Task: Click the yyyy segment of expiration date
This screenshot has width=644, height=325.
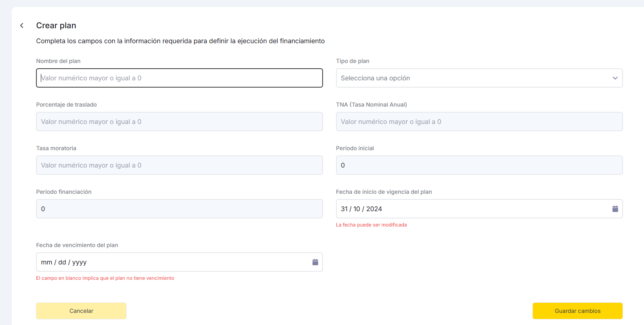Action: click(79, 262)
